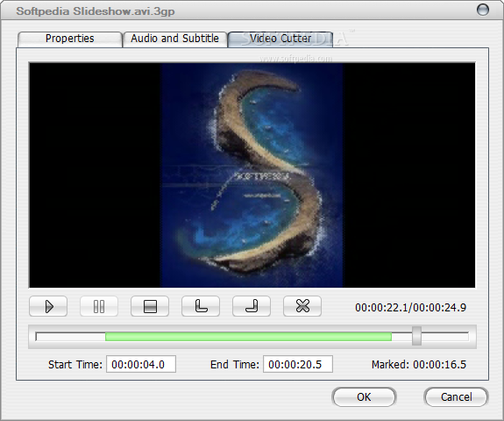Click the 00:00:22.1/00:00:24.9 time readout
Viewport: 504px width, 421px height.
[410, 308]
